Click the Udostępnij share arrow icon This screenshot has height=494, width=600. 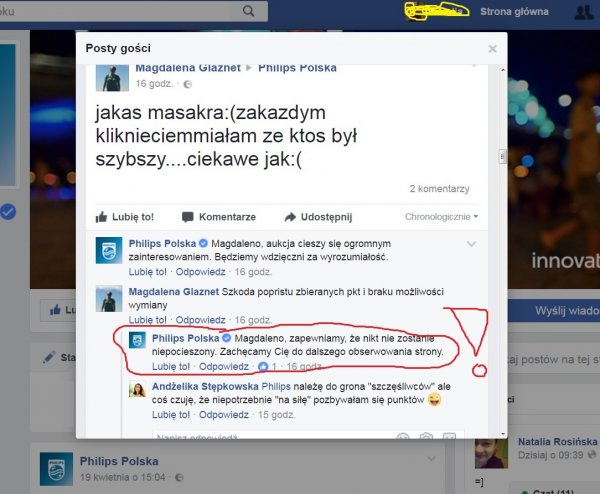point(290,217)
